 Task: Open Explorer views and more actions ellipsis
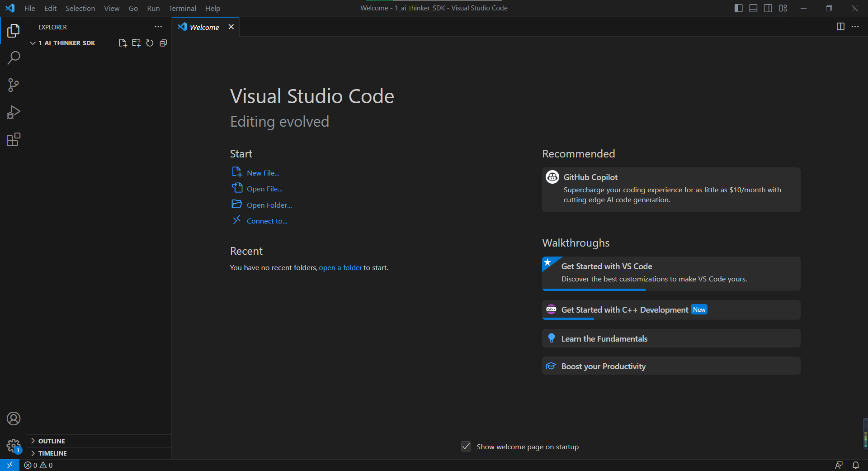pos(158,27)
